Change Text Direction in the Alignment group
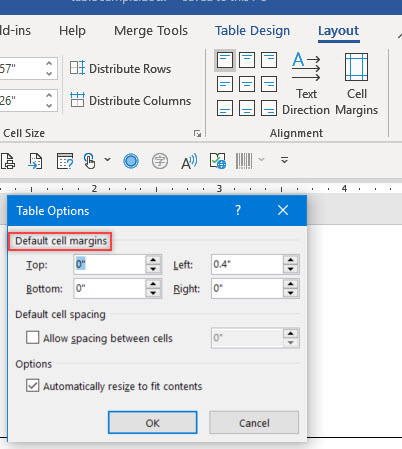 (x=306, y=84)
